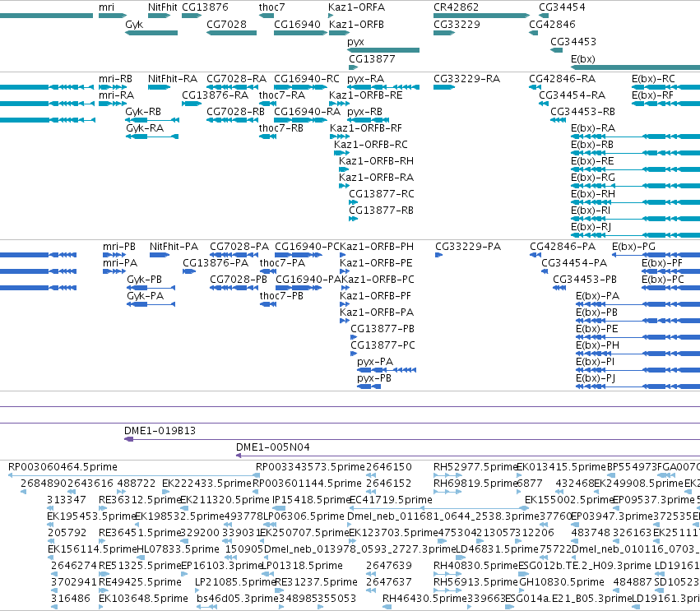The image size is (700, 611).
Task: Open the CG16940-RA transcript label
Action: pyautogui.click(x=307, y=112)
